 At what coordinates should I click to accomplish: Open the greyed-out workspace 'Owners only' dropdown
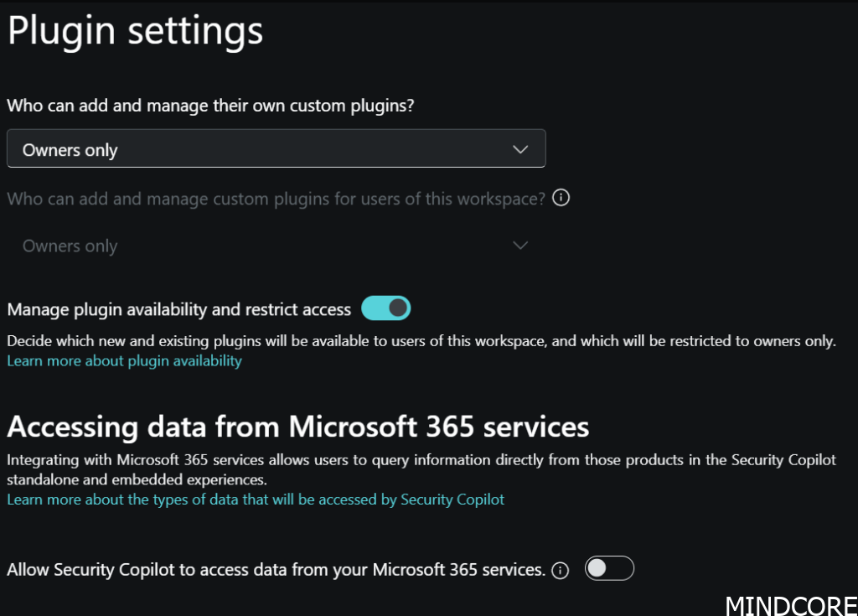[x=276, y=246]
